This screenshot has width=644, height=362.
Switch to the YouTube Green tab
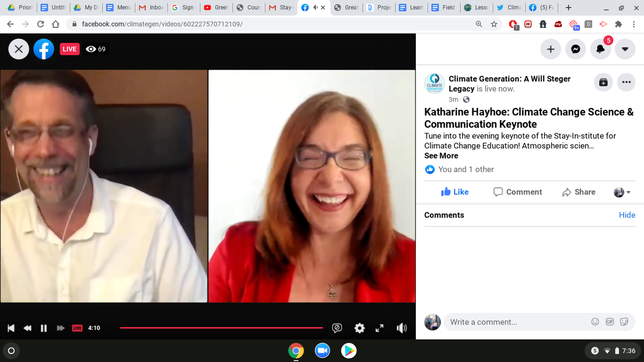[x=216, y=8]
